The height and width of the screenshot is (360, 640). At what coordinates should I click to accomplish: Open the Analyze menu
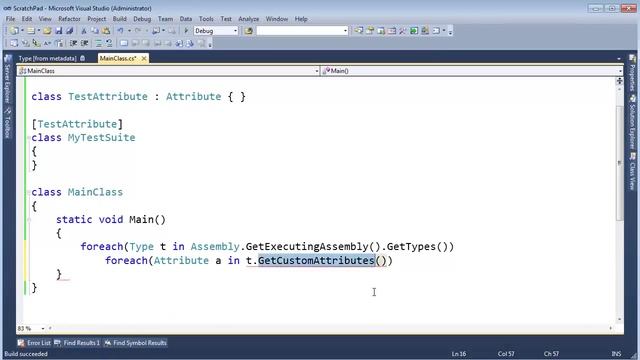(249, 19)
